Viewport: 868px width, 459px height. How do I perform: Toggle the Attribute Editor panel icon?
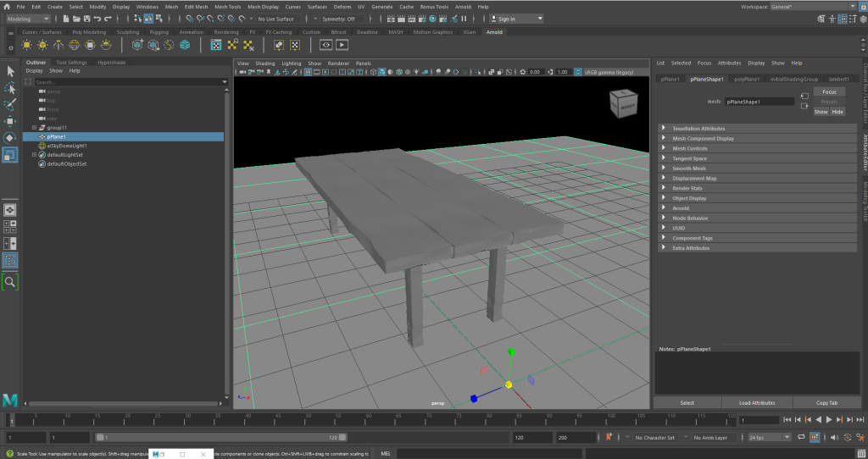(842, 19)
